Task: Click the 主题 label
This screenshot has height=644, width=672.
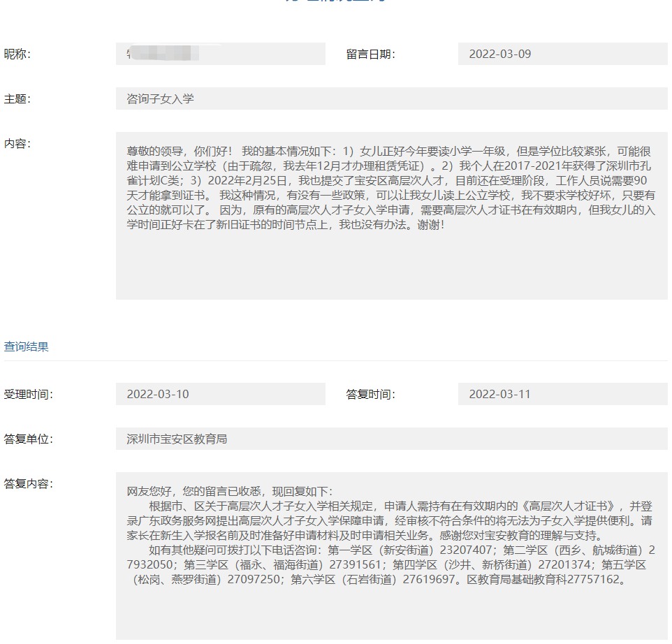Action: (17, 99)
